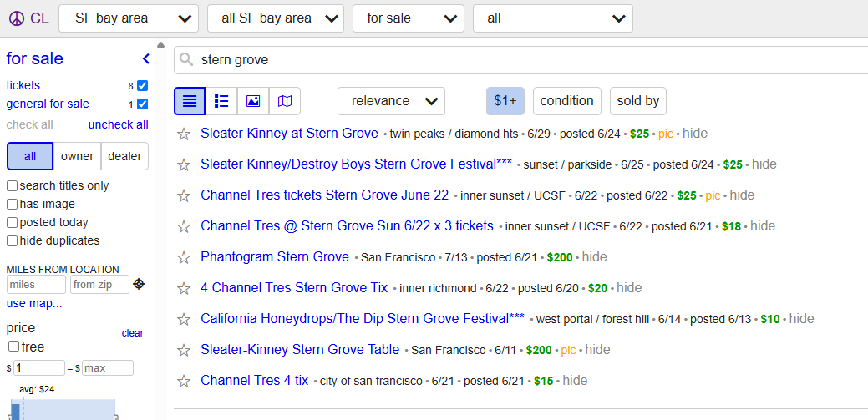Image resolution: width=868 pixels, height=420 pixels.
Task: Click the minimum price field
Action: click(x=38, y=368)
